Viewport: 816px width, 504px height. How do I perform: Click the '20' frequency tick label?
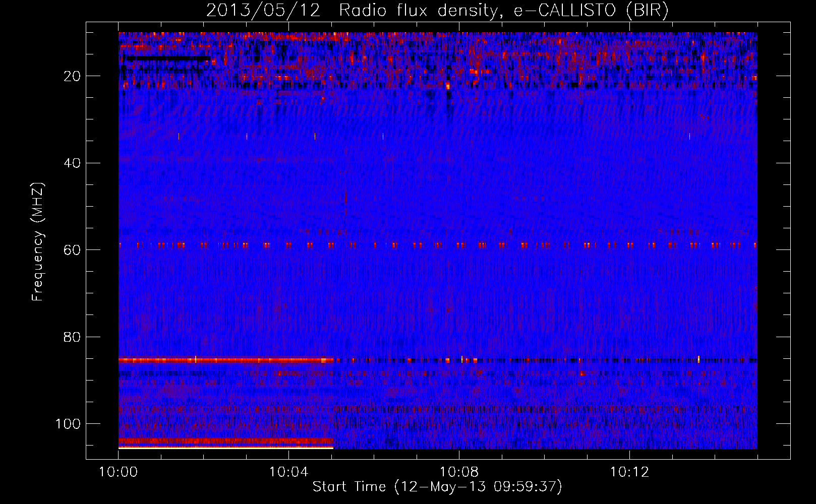pyautogui.click(x=73, y=76)
